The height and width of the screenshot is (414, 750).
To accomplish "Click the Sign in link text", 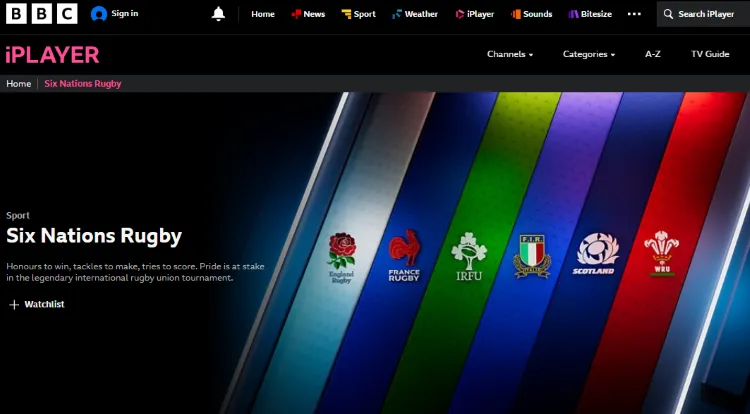I will [124, 13].
